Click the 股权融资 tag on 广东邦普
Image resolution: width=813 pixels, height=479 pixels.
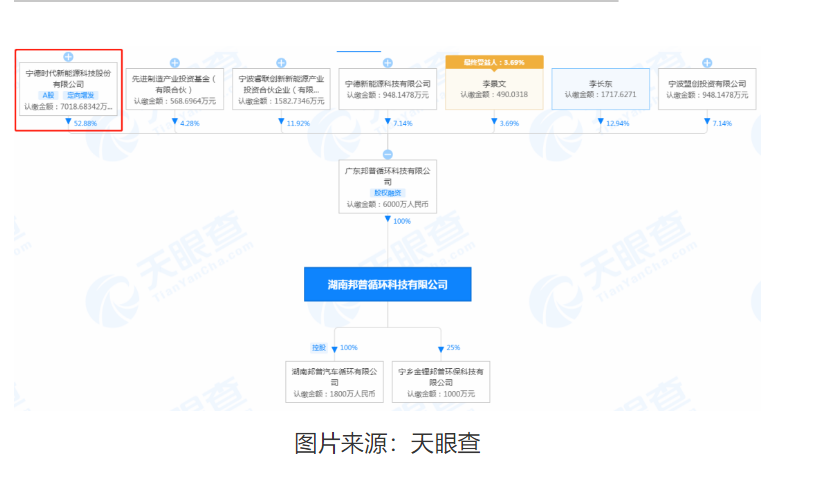pyautogui.click(x=387, y=192)
